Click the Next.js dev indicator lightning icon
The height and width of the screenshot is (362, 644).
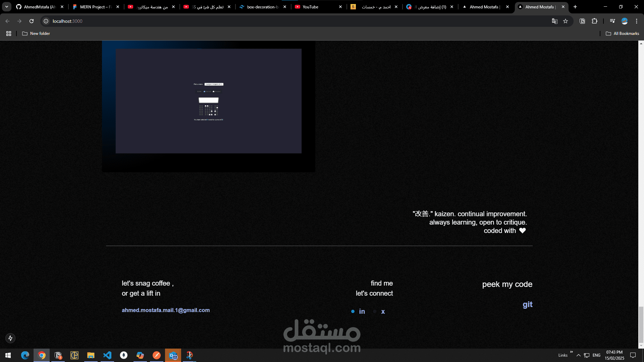[x=10, y=338]
